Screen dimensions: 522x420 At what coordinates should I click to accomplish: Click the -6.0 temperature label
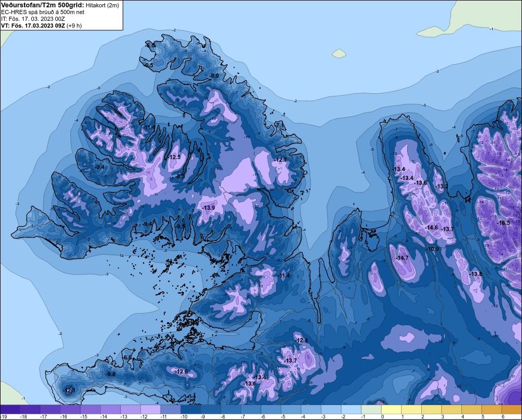tap(151, 45)
